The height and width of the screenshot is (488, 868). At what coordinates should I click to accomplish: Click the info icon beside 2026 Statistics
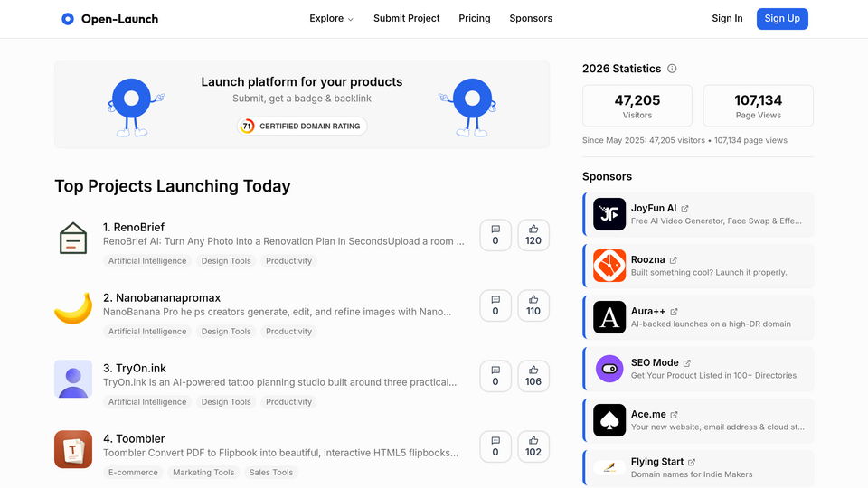[x=672, y=69]
